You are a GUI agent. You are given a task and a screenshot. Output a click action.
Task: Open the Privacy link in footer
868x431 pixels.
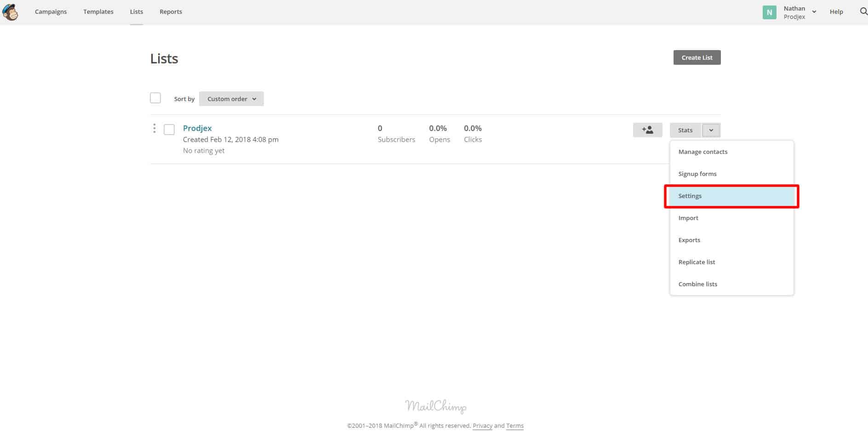pos(482,425)
